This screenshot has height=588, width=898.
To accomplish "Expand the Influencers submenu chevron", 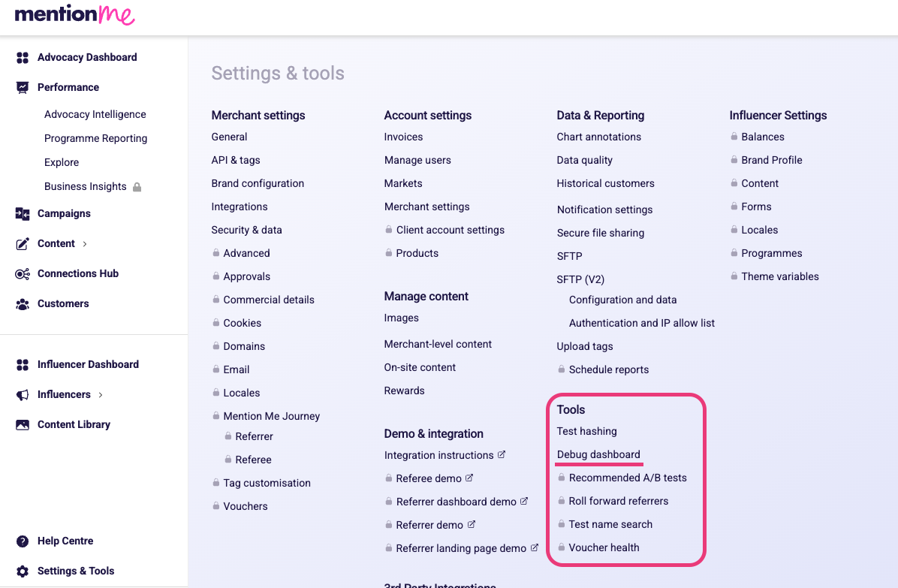I will (101, 395).
